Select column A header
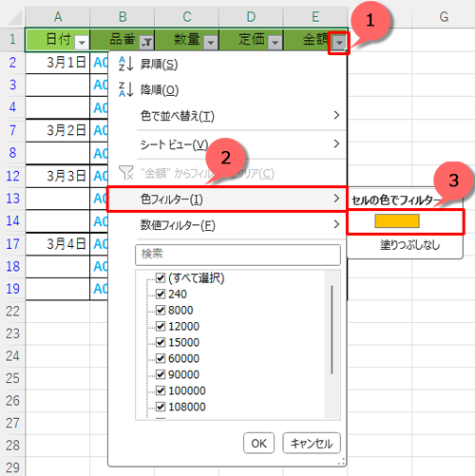 [x=58, y=17]
